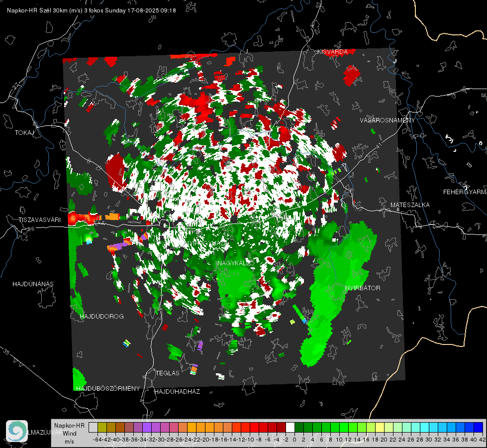Click the m/s unit label in legend

(69, 442)
